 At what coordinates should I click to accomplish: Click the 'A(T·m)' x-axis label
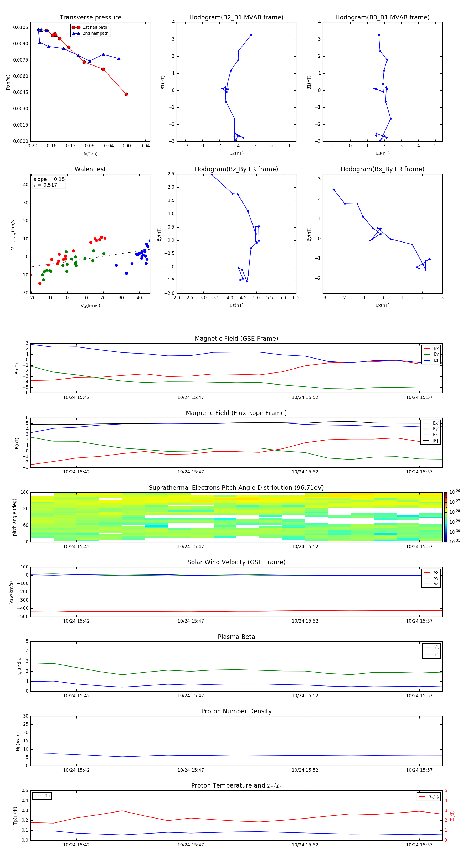tap(90, 154)
